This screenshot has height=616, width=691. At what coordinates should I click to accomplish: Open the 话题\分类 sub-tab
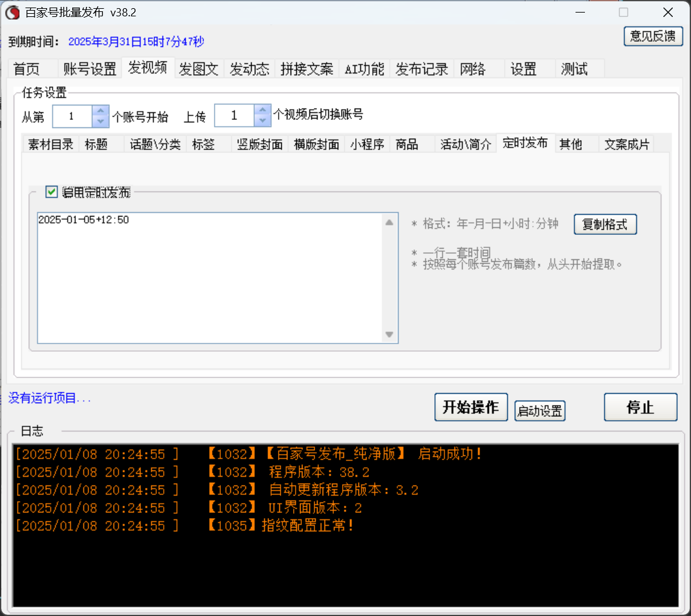tap(155, 144)
